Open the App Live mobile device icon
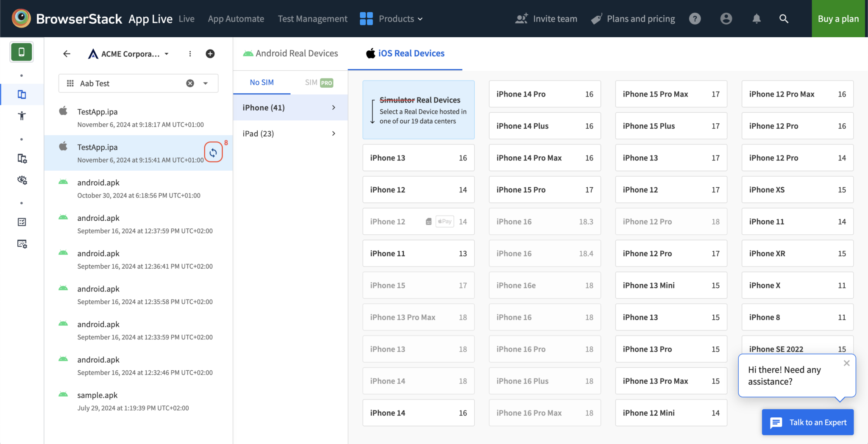This screenshot has height=444, width=868. point(22,52)
